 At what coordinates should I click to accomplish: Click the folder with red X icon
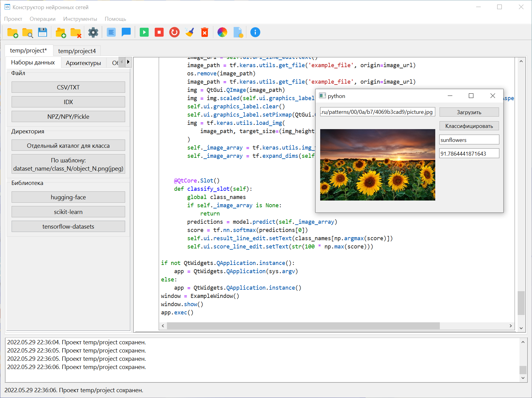(76, 32)
